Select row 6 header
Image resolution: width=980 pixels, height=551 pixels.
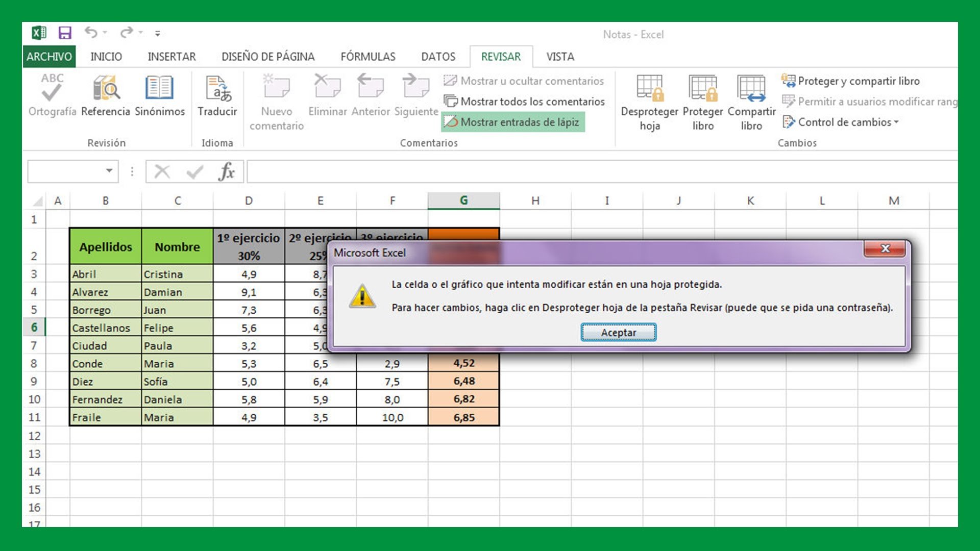point(34,327)
